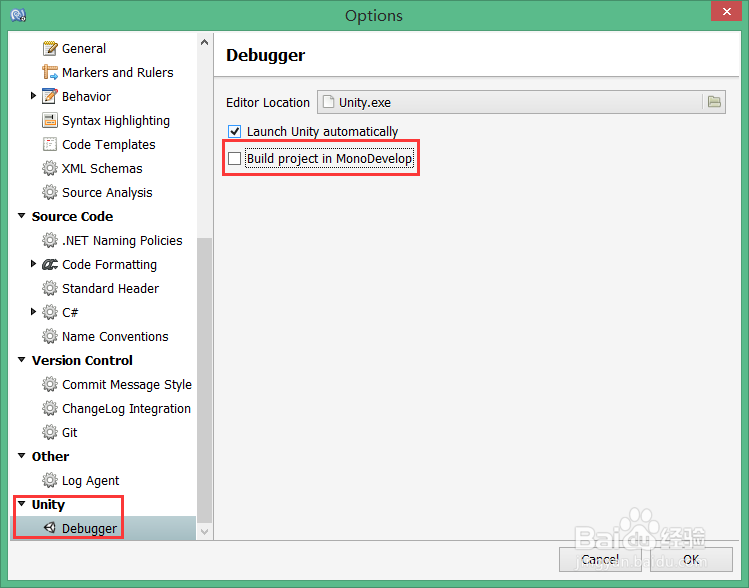
Task: Expand the Behavior tree node
Action: tap(33, 96)
